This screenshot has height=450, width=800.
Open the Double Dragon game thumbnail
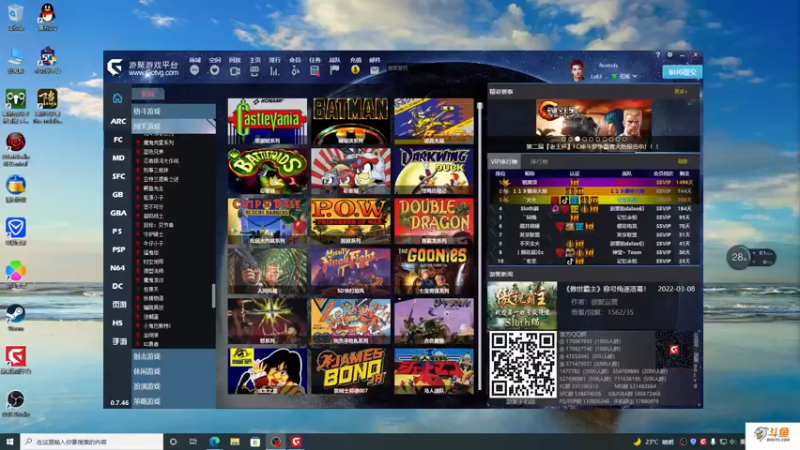click(x=434, y=221)
